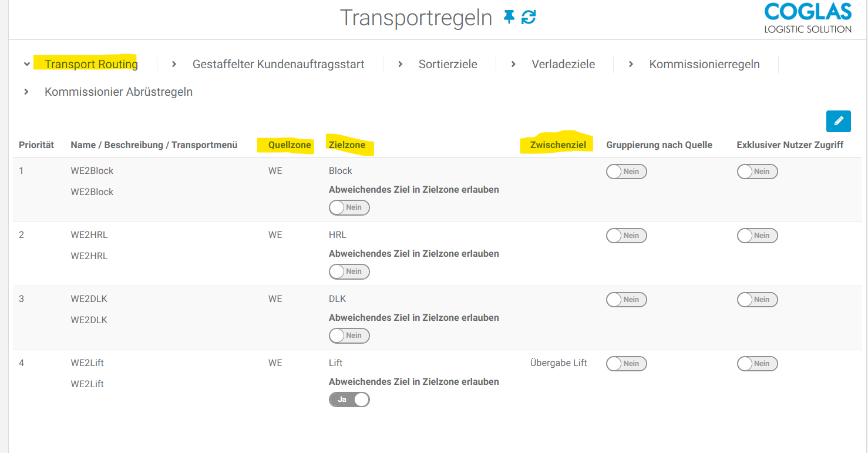Open the Transport Routing tab
The height and width of the screenshot is (453, 868).
click(x=91, y=64)
